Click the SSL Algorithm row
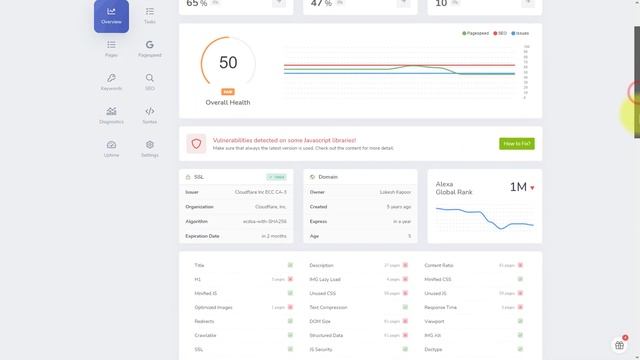This screenshot has height=360, width=640. pos(236,222)
